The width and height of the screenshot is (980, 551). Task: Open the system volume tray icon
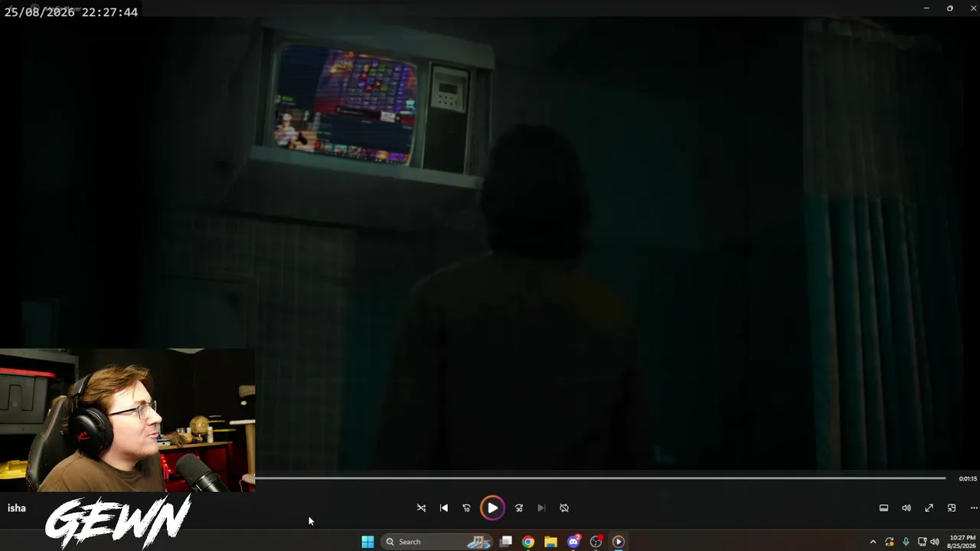click(x=934, y=542)
